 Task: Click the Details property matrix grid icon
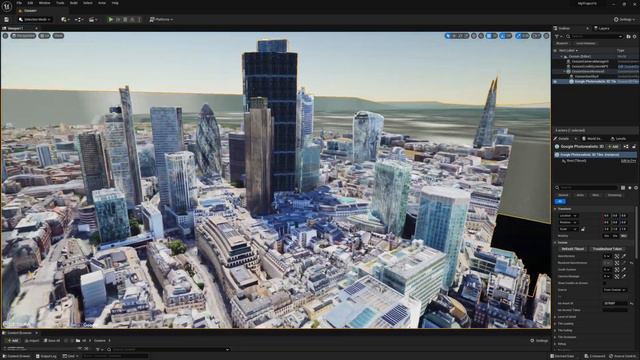[x=623, y=188]
